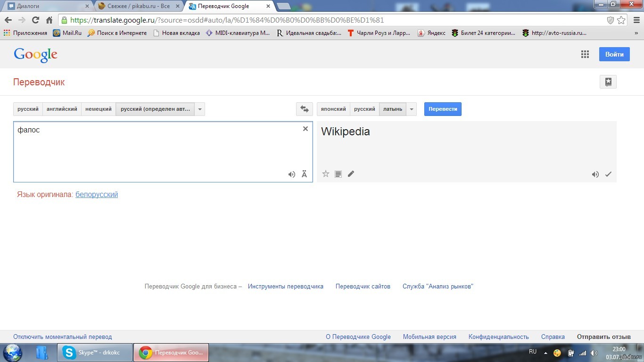This screenshot has width=644, height=362.
Task: Select японский as the target language
Action: (333, 109)
